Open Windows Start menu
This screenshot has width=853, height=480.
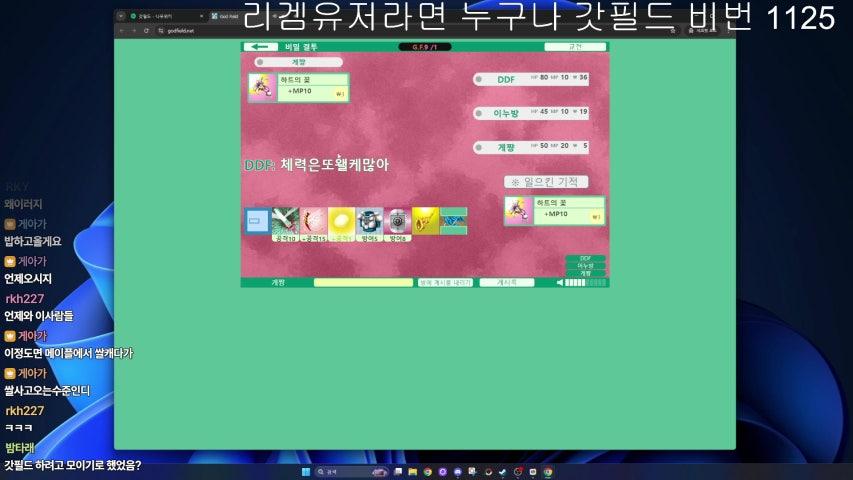306,472
